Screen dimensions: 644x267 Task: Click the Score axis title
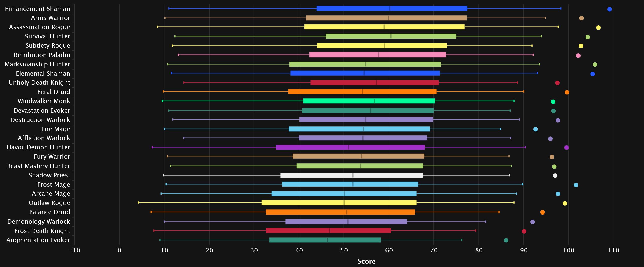[x=366, y=261]
